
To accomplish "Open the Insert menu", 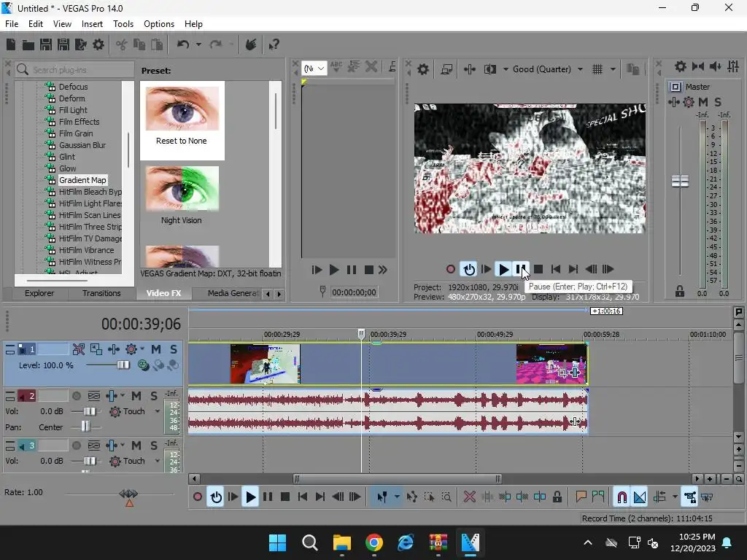I will 92,24.
